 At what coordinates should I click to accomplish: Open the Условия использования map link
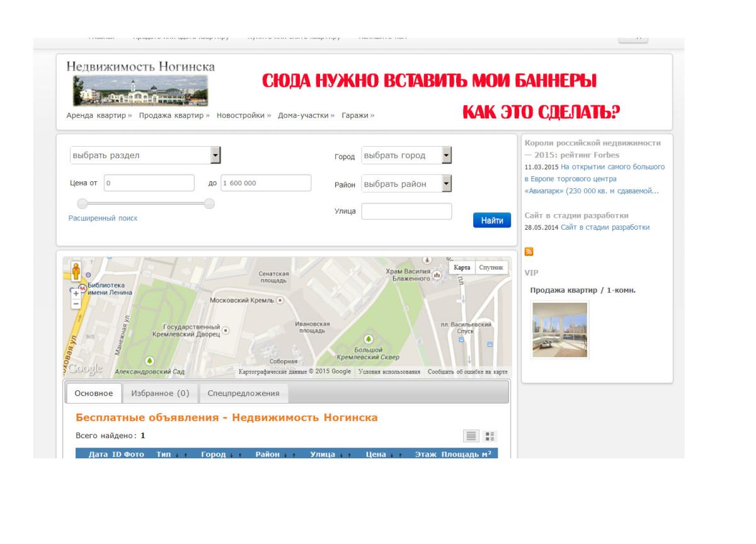click(x=389, y=371)
